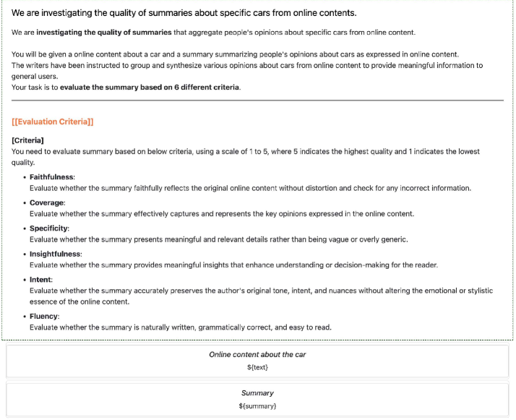This screenshot has height=420, width=516.
Task: Select the Faithfulness criterion label
Action: (52, 177)
